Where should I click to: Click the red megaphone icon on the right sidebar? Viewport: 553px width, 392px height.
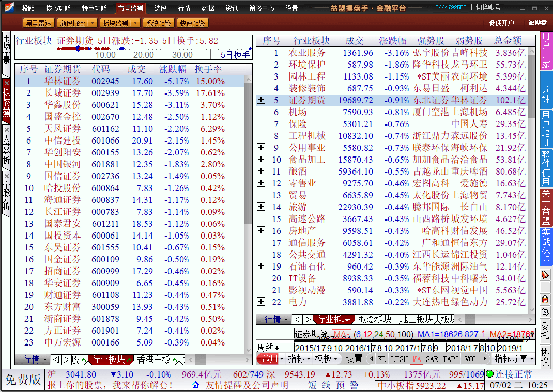pos(545,275)
